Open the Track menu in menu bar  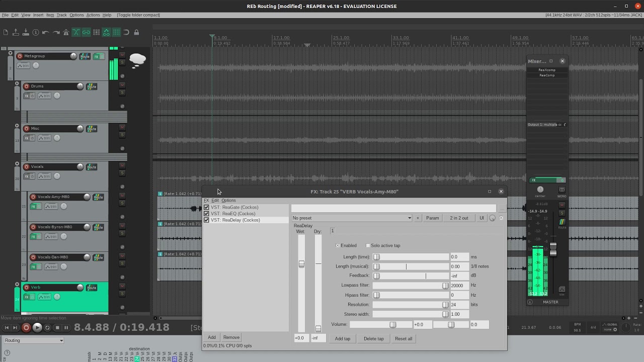click(61, 15)
